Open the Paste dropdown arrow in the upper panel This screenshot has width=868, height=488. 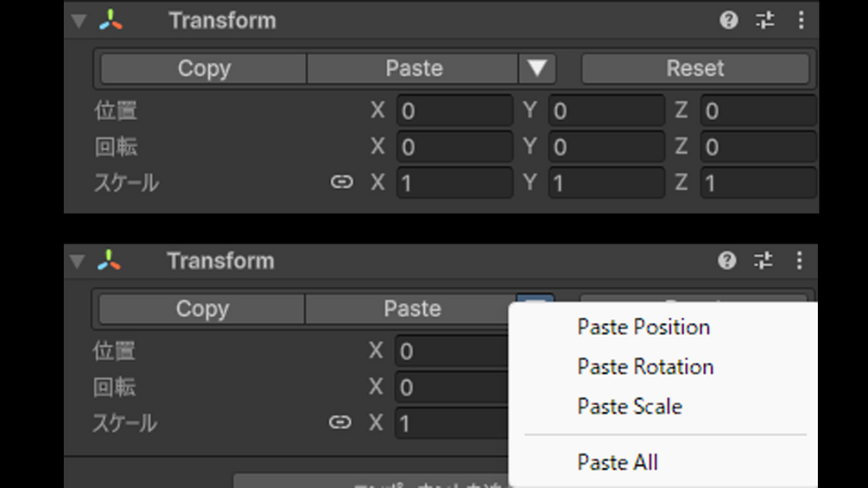coord(537,68)
